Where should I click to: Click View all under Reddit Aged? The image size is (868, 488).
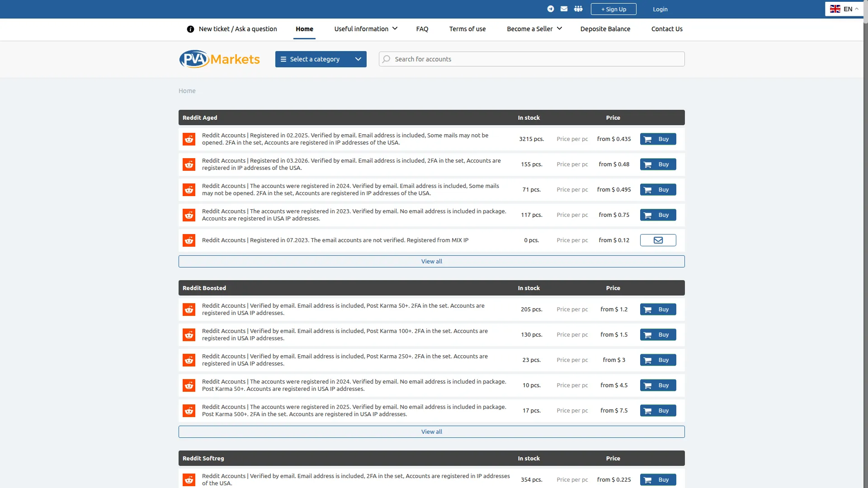coord(432,262)
